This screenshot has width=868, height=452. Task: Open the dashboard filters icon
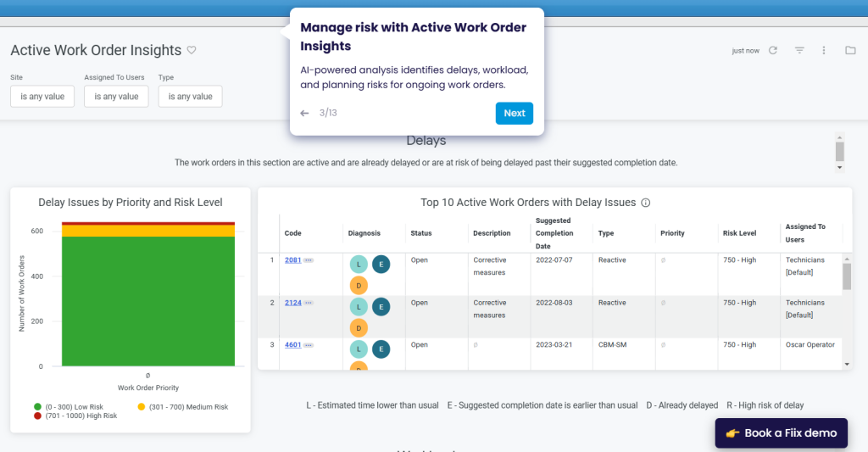pos(798,51)
